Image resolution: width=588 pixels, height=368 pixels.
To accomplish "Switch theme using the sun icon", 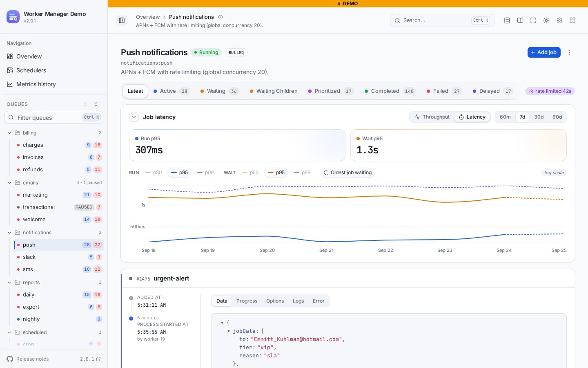I will coord(546,20).
